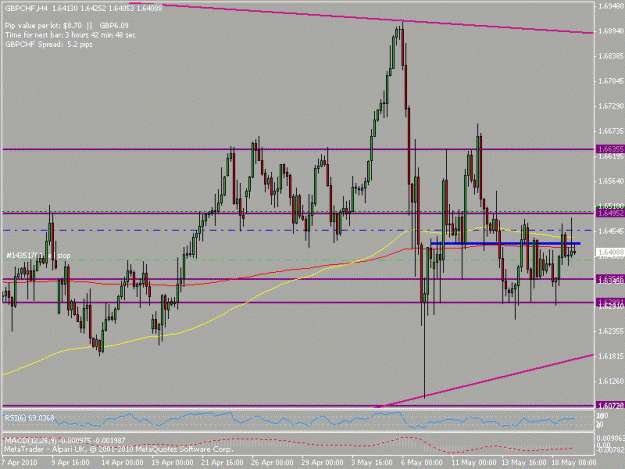
Task: Click the RSI(6) 63.0368 indicator label
Action: pos(29,418)
